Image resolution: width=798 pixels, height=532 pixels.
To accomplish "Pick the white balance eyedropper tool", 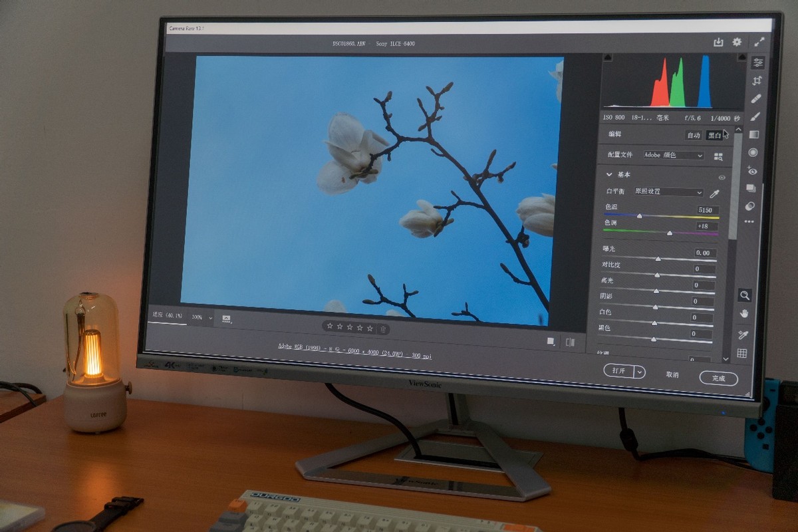I will (x=715, y=194).
